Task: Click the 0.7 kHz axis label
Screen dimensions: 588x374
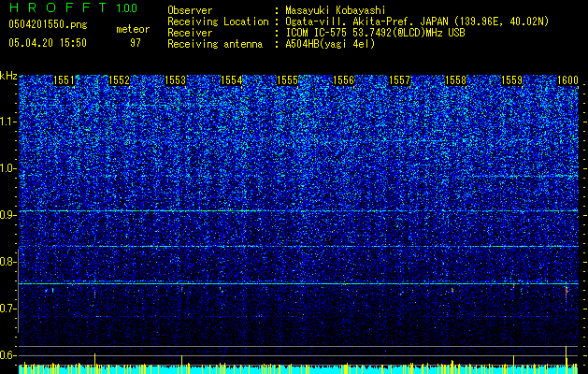Action: coord(8,309)
